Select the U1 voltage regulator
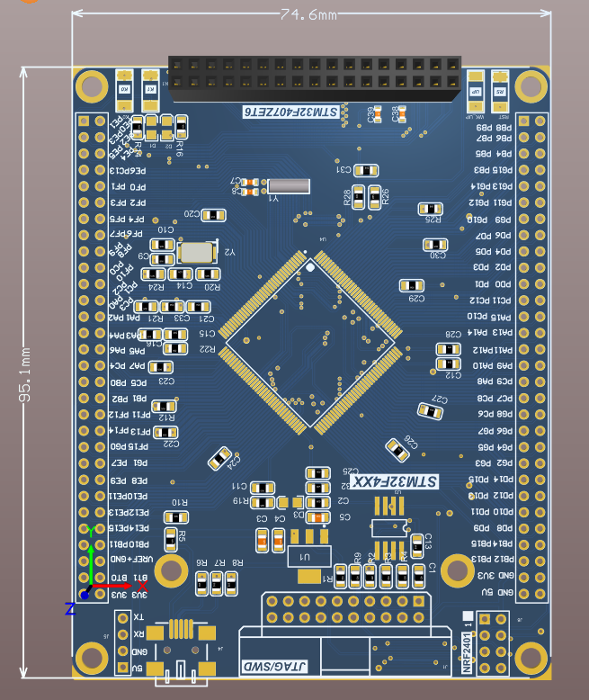The width and height of the screenshot is (589, 700). [x=309, y=556]
